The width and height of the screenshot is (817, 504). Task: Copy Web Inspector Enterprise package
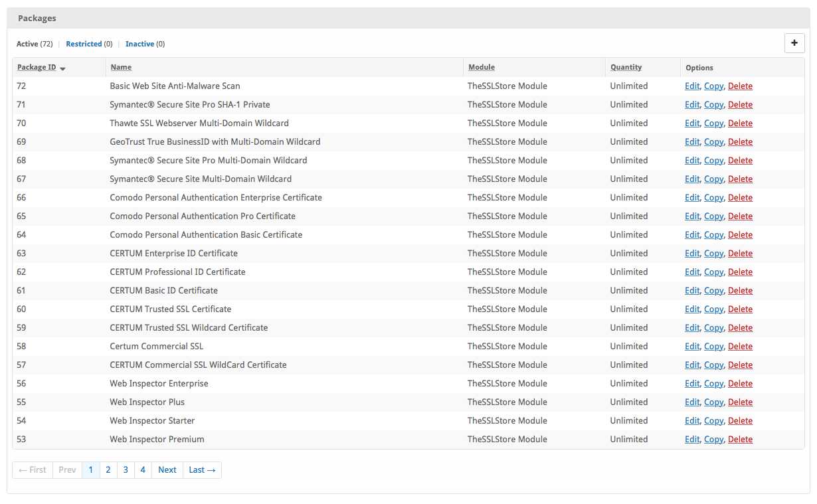pos(713,384)
